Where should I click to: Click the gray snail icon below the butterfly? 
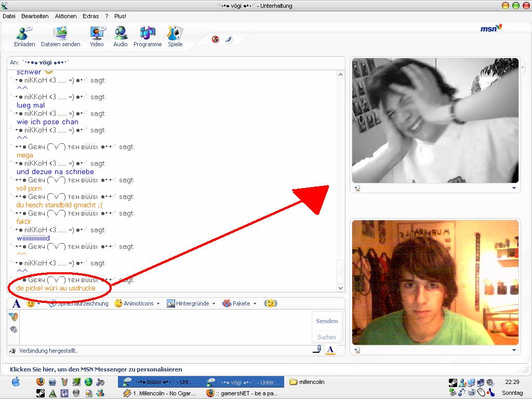point(13,329)
